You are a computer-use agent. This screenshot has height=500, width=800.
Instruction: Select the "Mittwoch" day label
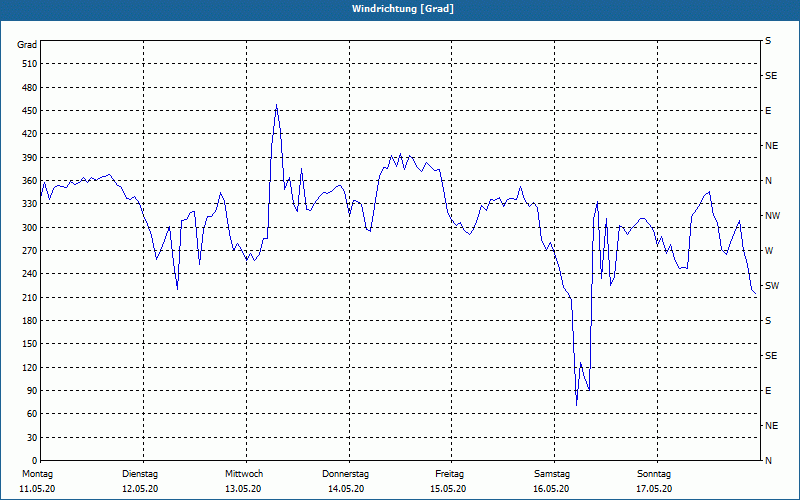(244, 474)
